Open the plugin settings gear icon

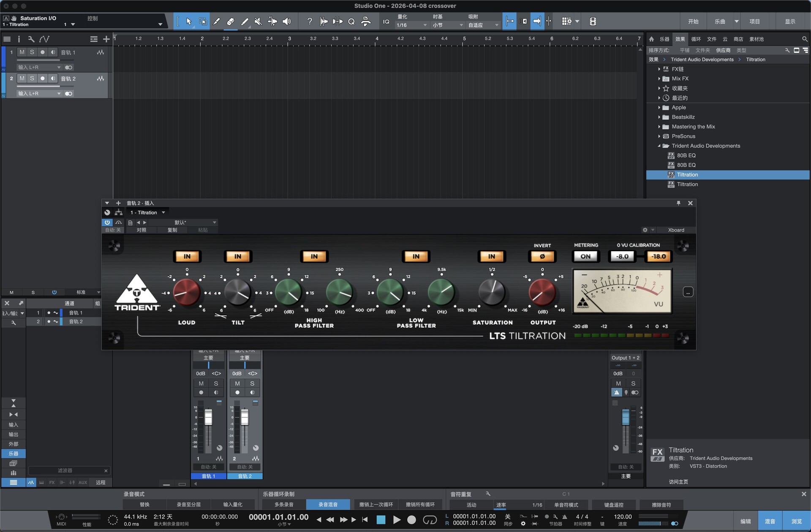click(x=645, y=230)
